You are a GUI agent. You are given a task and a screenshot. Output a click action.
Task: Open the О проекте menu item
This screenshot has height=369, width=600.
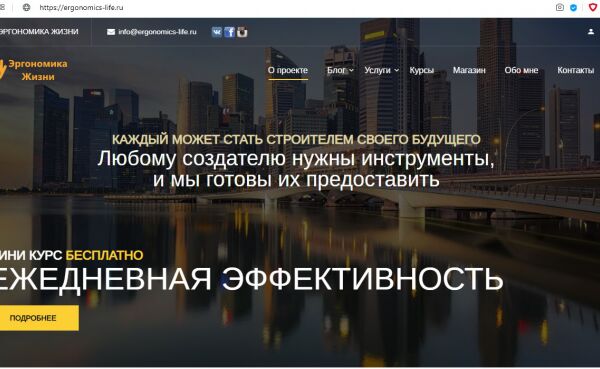coord(288,70)
